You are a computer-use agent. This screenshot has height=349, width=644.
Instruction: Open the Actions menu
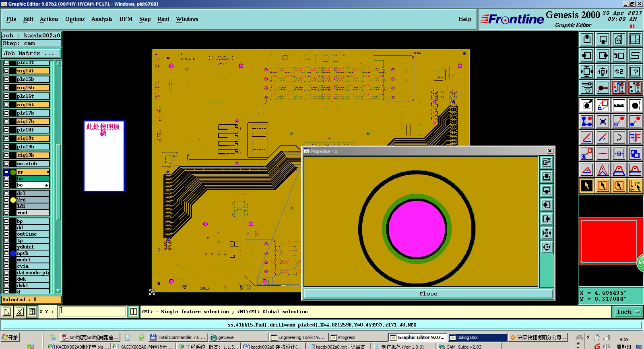(x=49, y=19)
